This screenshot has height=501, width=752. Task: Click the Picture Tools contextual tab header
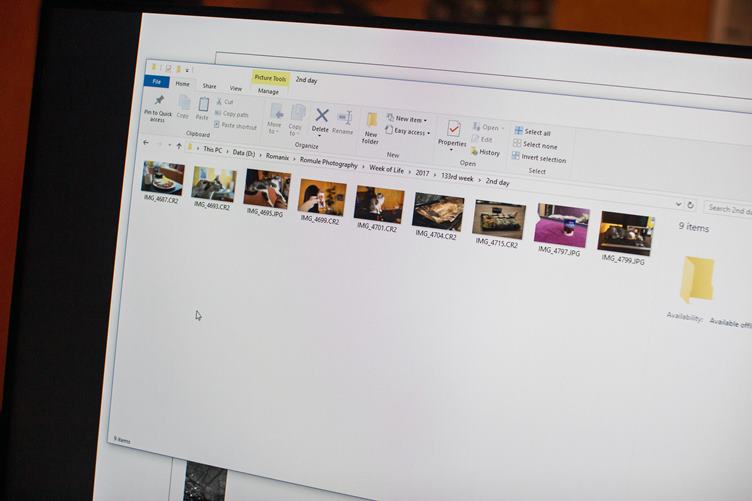pyautogui.click(x=270, y=78)
